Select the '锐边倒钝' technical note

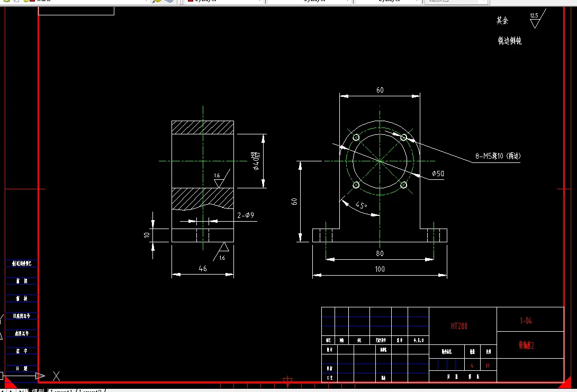(x=510, y=41)
